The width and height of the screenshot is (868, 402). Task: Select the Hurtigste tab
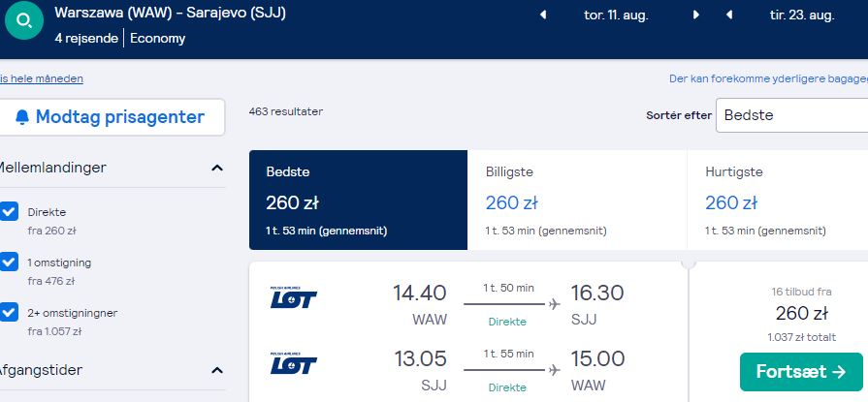[778, 201]
